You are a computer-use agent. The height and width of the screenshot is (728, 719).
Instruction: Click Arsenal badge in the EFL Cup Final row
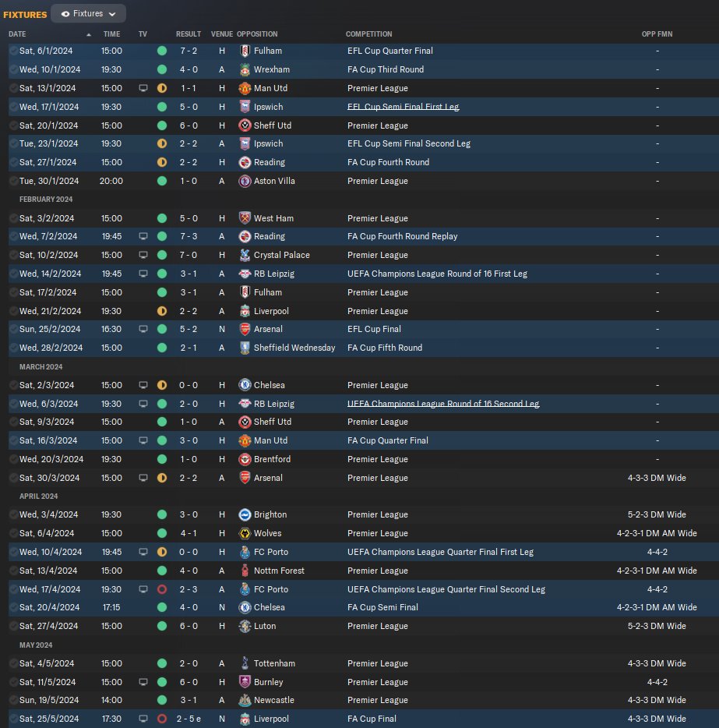tap(245, 329)
